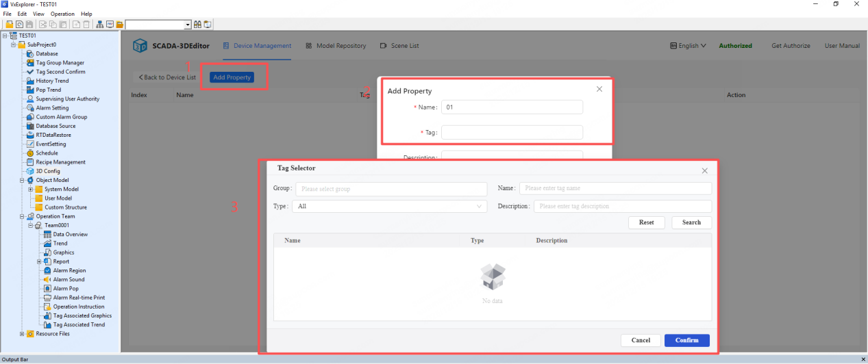Image resolution: width=868 pixels, height=364 pixels.
Task: Select Alarm Sound in project tree
Action: (x=69, y=279)
